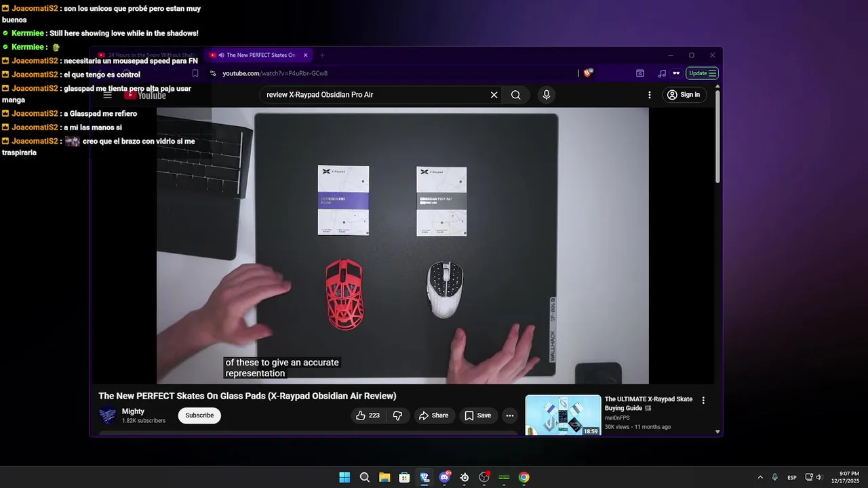Open ULTIMATE X-Raypad Skate thumbnail
Image resolution: width=868 pixels, height=488 pixels.
[x=563, y=415]
